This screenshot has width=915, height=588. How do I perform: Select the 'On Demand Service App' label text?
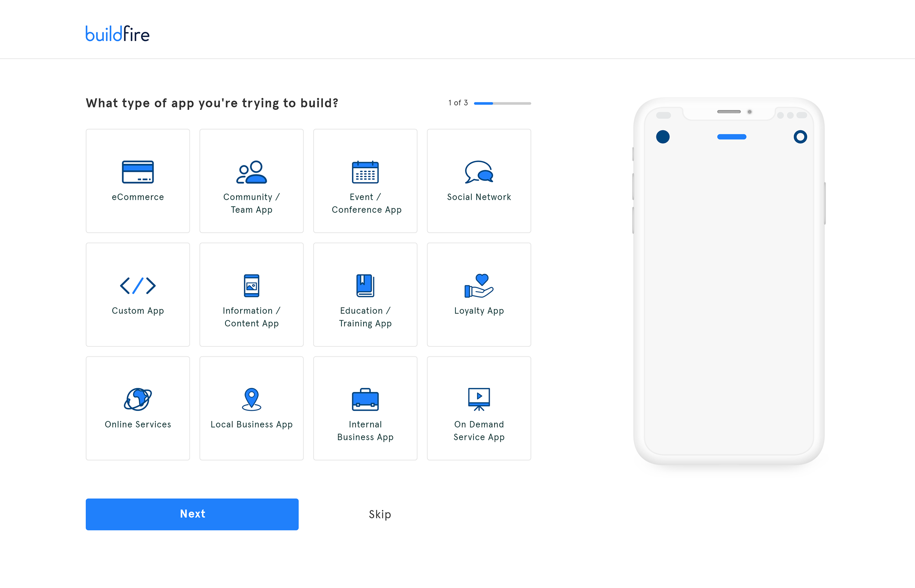479,430
